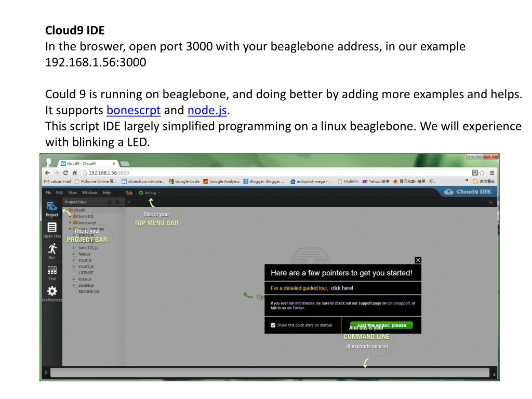This screenshot has height=399, width=532.
Task: Click the green debug run icon
Action: (141, 193)
